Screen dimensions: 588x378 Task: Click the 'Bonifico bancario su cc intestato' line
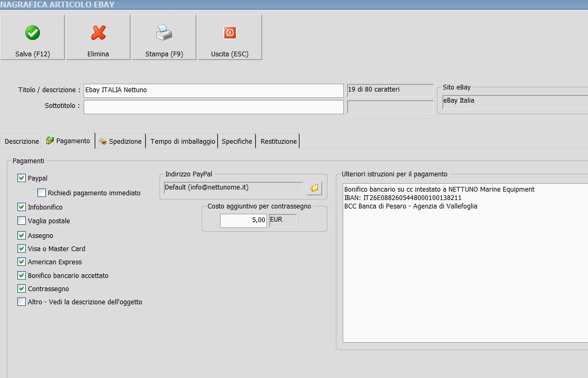click(x=439, y=190)
